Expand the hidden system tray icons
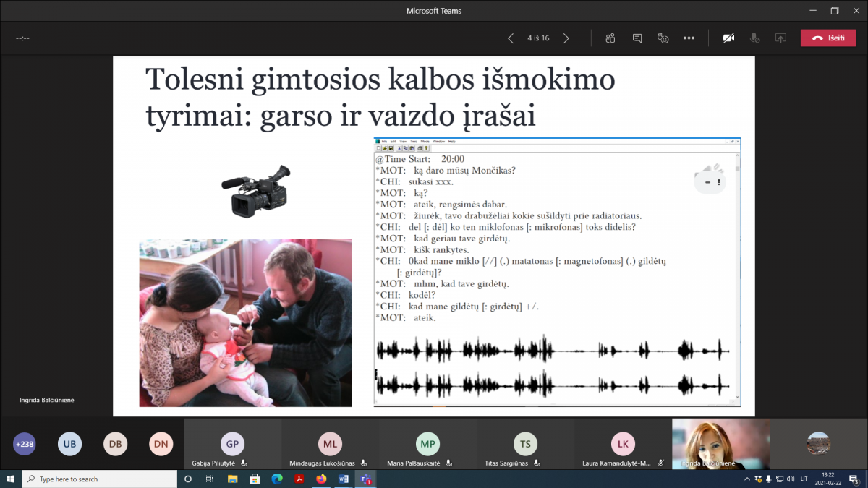Screen dimensions: 868x488 click(747, 479)
